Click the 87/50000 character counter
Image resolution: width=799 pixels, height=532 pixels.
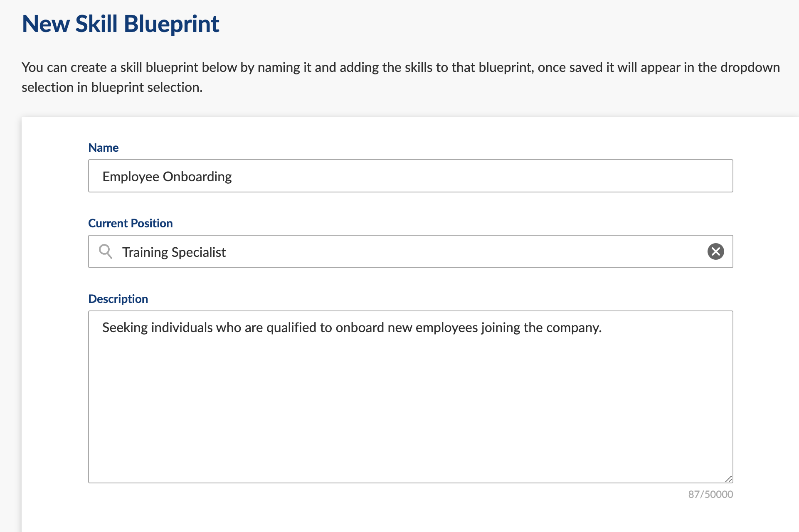(710, 494)
